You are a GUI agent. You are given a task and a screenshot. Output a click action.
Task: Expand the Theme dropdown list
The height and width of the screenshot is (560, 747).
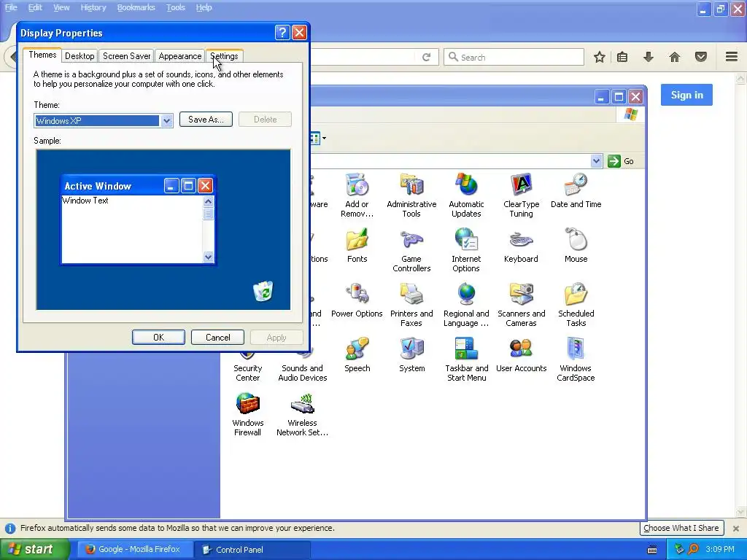166,120
